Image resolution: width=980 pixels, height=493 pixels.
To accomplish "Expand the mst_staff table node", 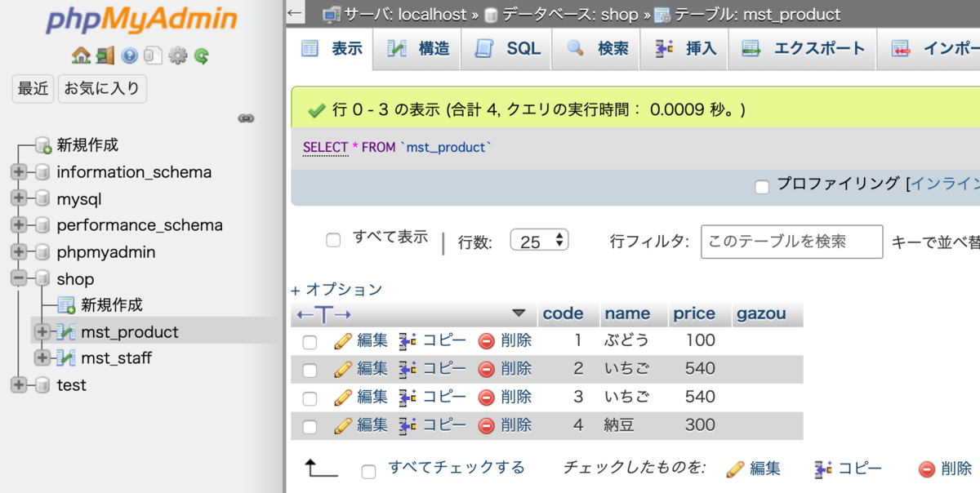I will coord(42,358).
